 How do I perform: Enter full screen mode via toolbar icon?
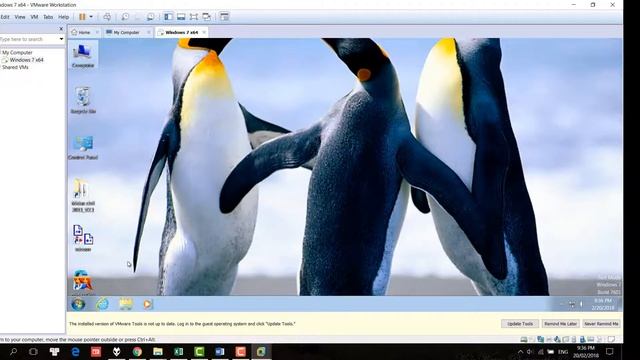click(193, 17)
